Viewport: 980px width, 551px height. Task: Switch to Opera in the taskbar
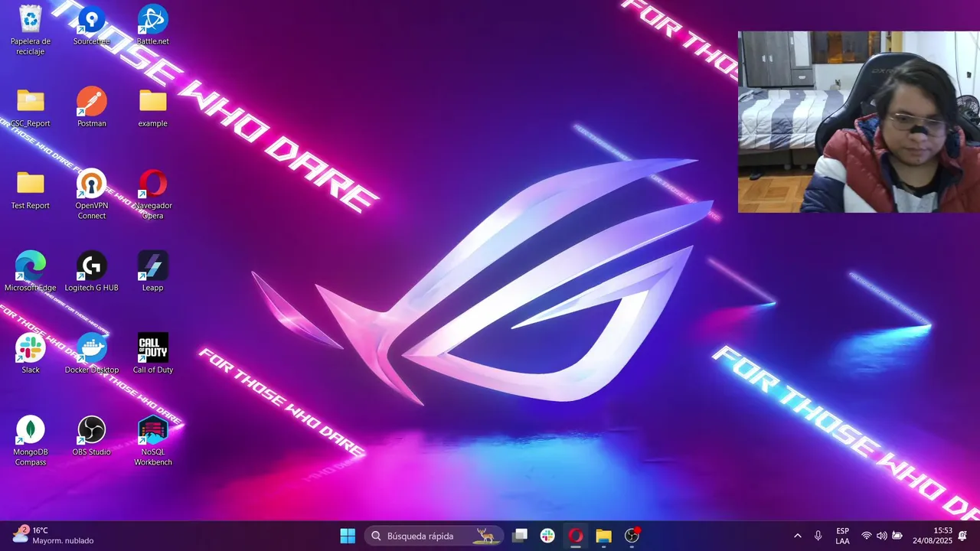pos(576,536)
